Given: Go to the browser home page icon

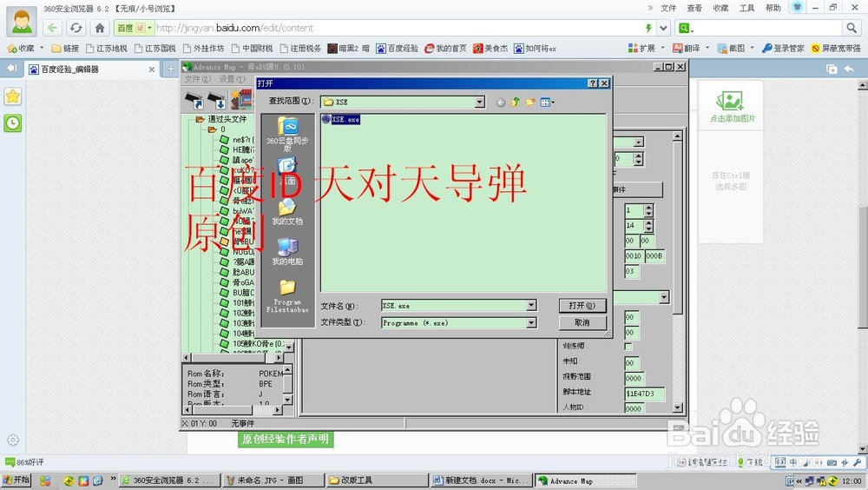Looking at the screenshot, I should (100, 28).
